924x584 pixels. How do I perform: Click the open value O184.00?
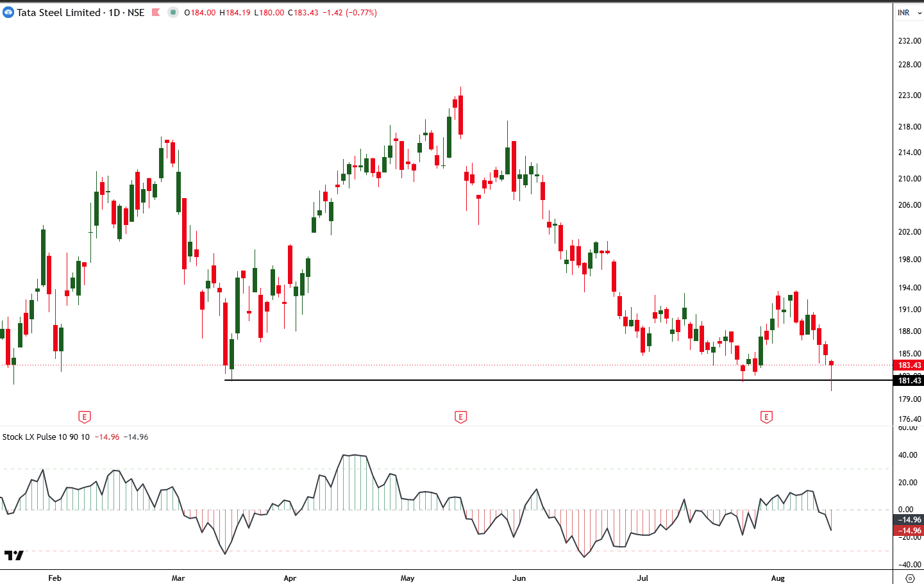pyautogui.click(x=200, y=12)
